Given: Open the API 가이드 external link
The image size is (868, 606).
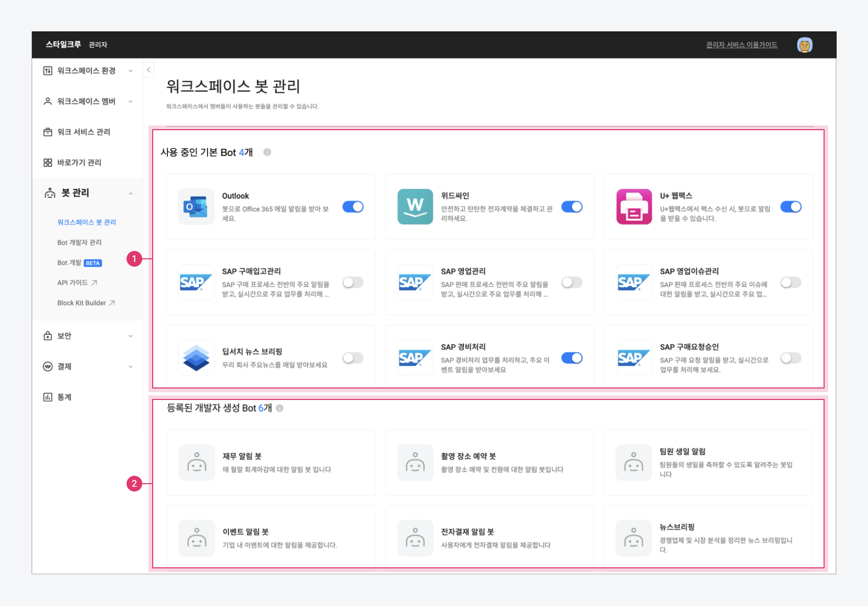Looking at the screenshot, I should click(77, 283).
